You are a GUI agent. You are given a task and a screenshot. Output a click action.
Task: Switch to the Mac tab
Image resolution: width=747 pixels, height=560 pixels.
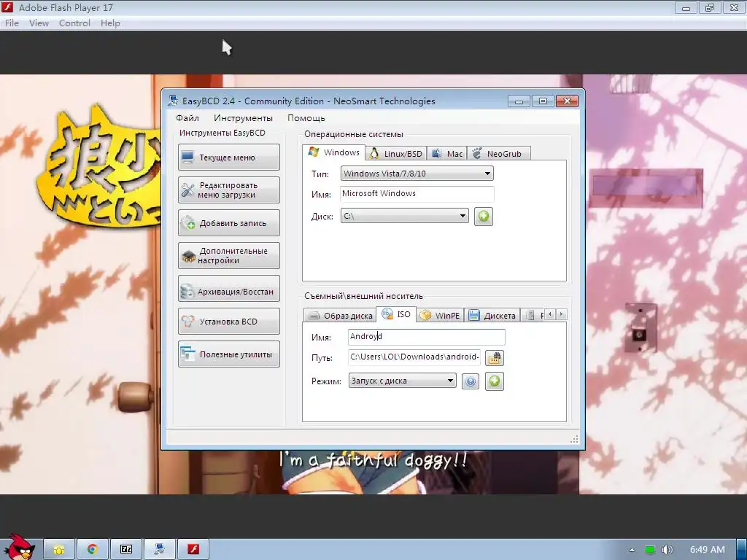point(447,154)
